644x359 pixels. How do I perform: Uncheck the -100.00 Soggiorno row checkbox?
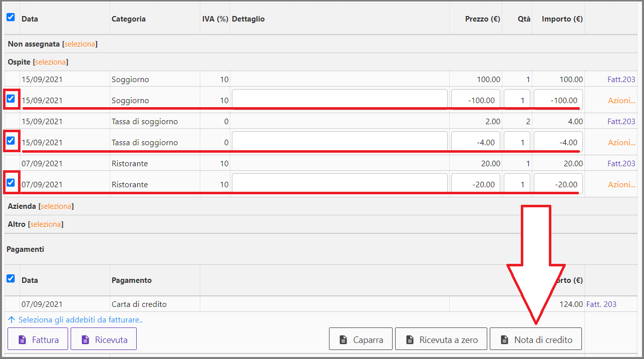pos(11,99)
